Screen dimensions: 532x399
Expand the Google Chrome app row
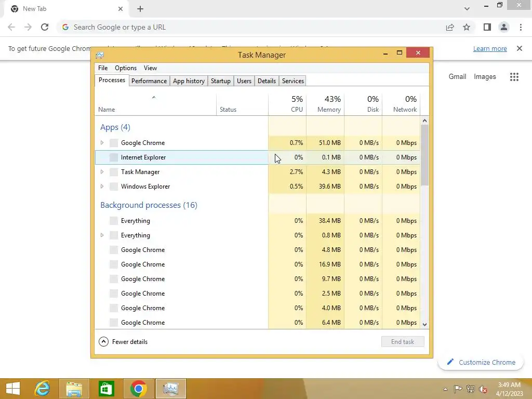(x=102, y=143)
